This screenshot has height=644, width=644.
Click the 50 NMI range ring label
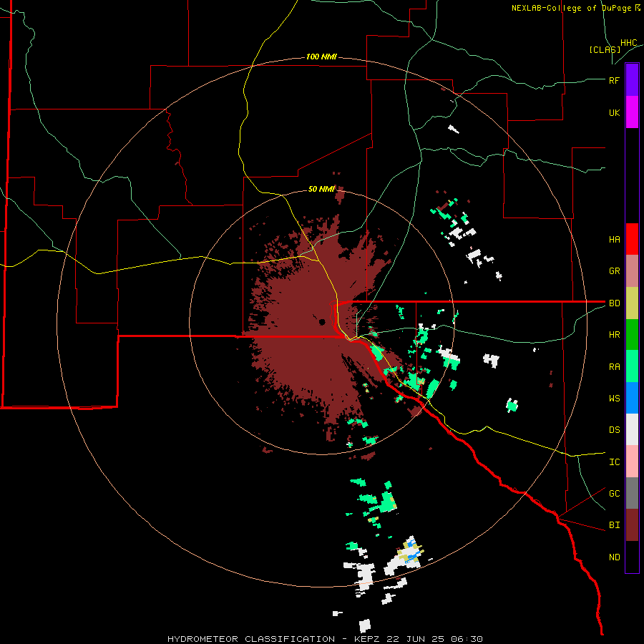coord(321,189)
